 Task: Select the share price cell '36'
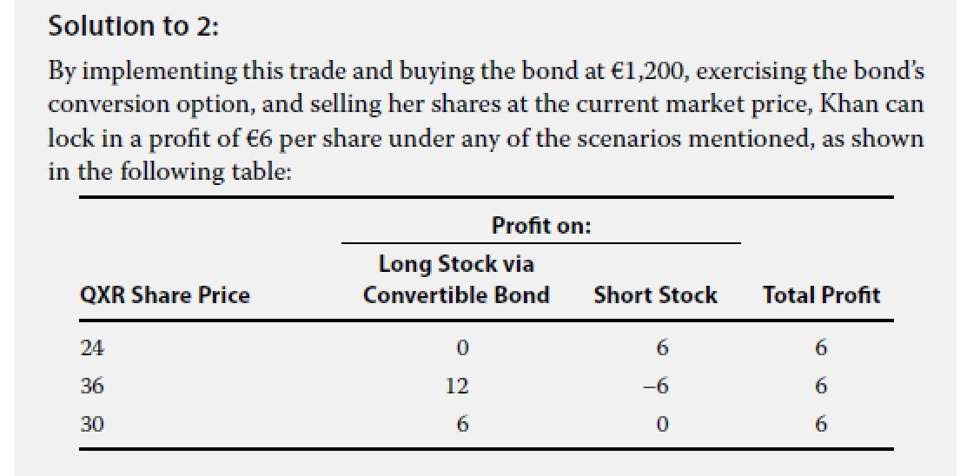click(x=92, y=387)
